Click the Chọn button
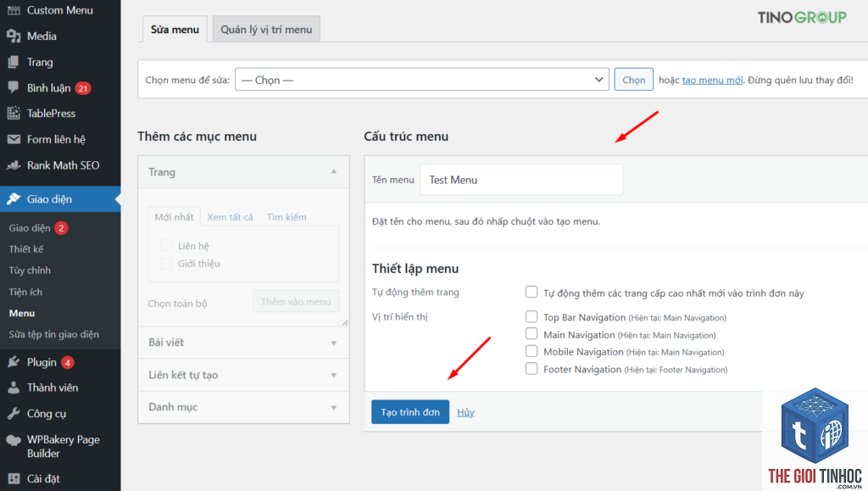The width and height of the screenshot is (868, 491). 634,80
